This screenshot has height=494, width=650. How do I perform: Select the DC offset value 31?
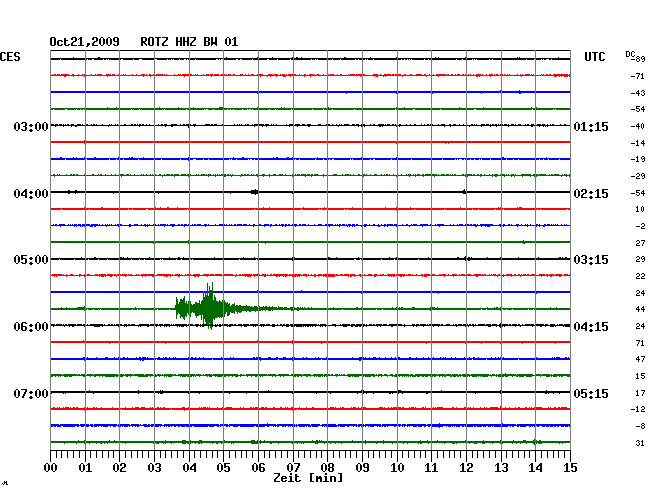(x=640, y=443)
